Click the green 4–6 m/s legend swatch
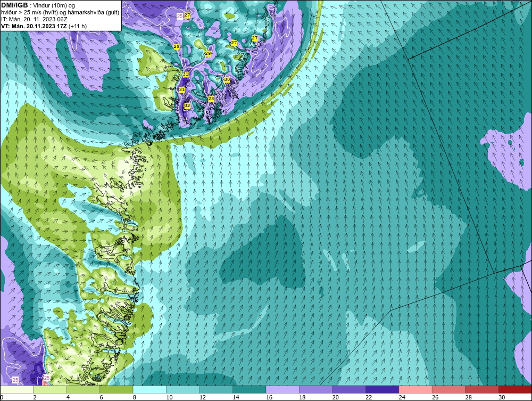Screen dimensions: 532x401 [x=83, y=389]
